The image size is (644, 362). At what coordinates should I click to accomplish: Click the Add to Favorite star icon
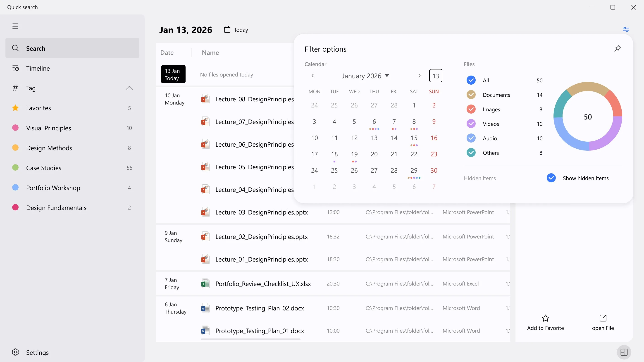[546, 318]
